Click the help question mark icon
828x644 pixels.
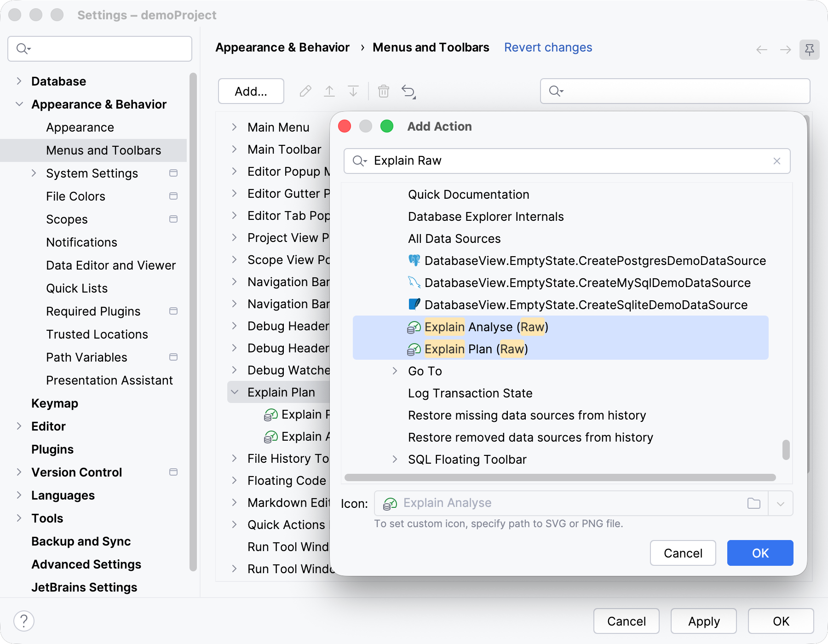24,621
